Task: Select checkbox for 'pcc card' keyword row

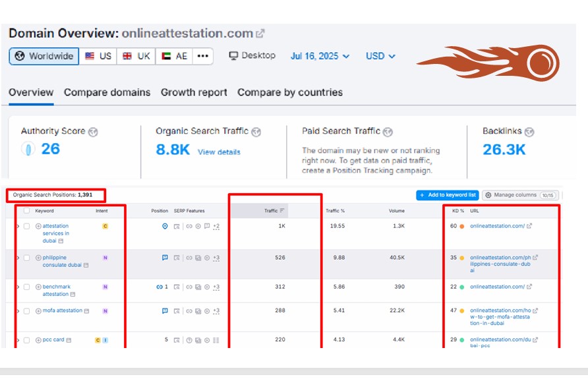Action: pyautogui.click(x=26, y=340)
